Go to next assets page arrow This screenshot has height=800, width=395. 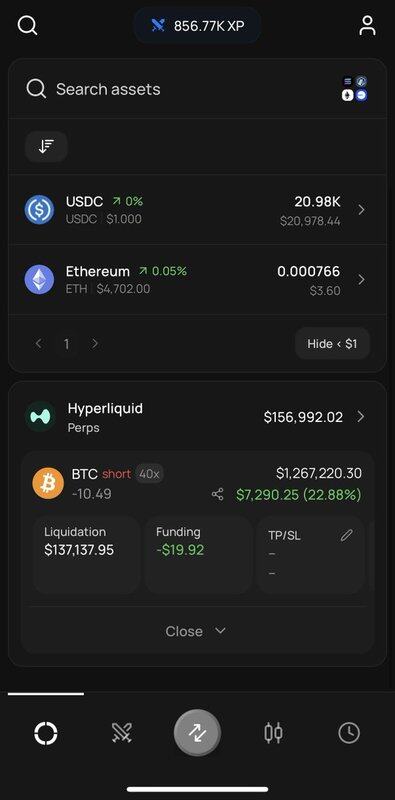coord(94,344)
